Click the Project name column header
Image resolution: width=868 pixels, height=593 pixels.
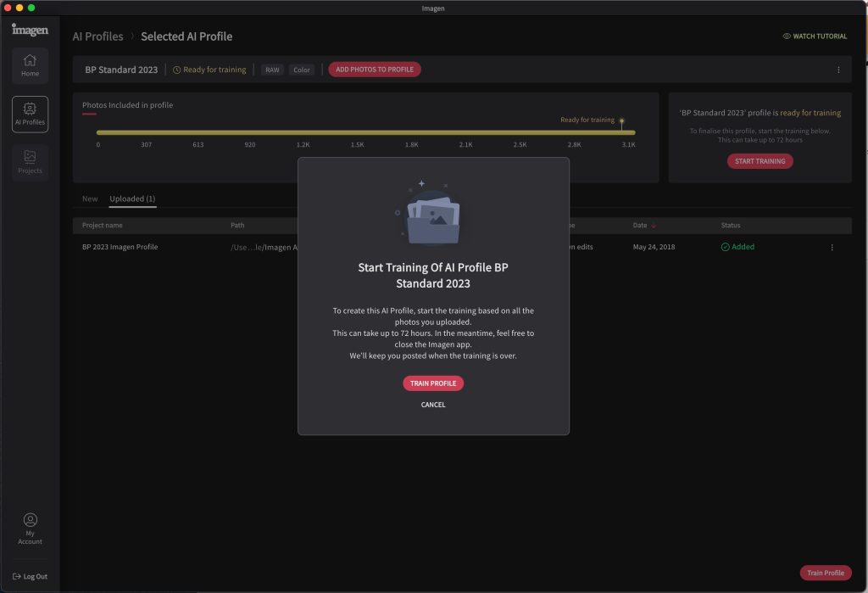tap(103, 225)
